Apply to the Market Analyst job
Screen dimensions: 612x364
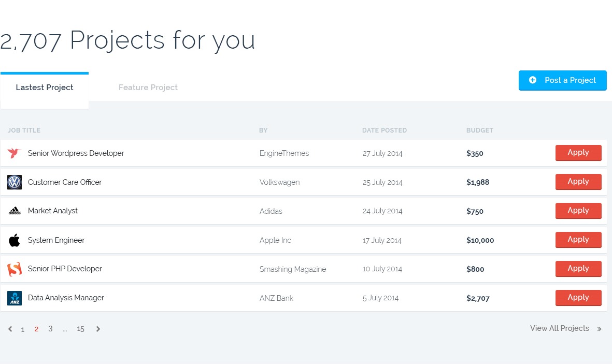tap(578, 211)
